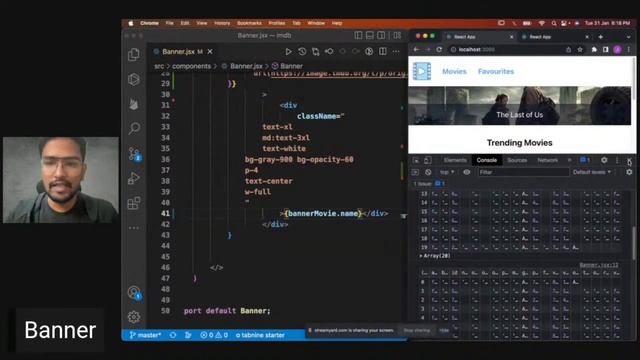Clear the DevTools console

[x=428, y=172]
